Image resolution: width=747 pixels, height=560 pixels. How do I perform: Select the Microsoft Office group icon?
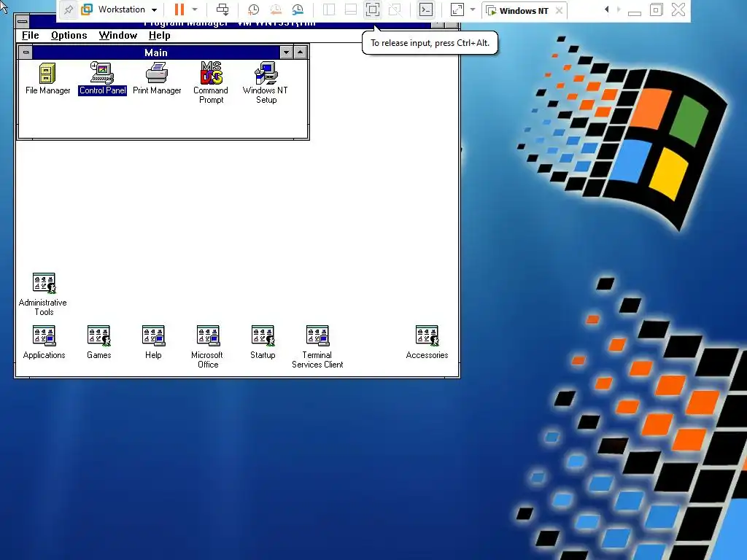coord(208,335)
